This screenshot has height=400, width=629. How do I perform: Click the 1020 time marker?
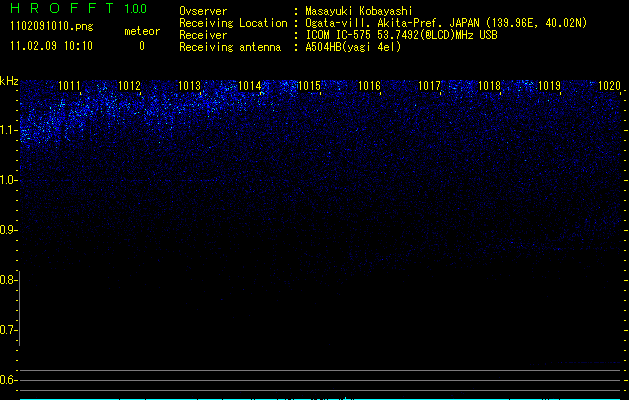coord(609,86)
